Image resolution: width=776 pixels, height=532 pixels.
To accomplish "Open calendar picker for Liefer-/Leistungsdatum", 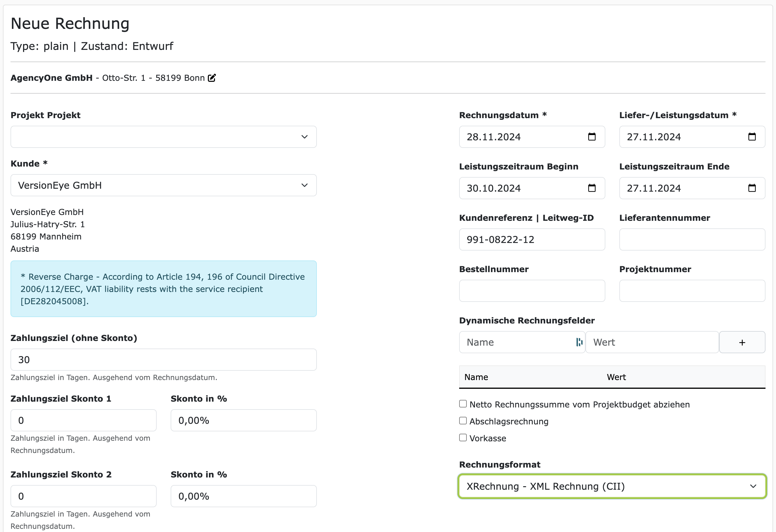I will pos(751,137).
